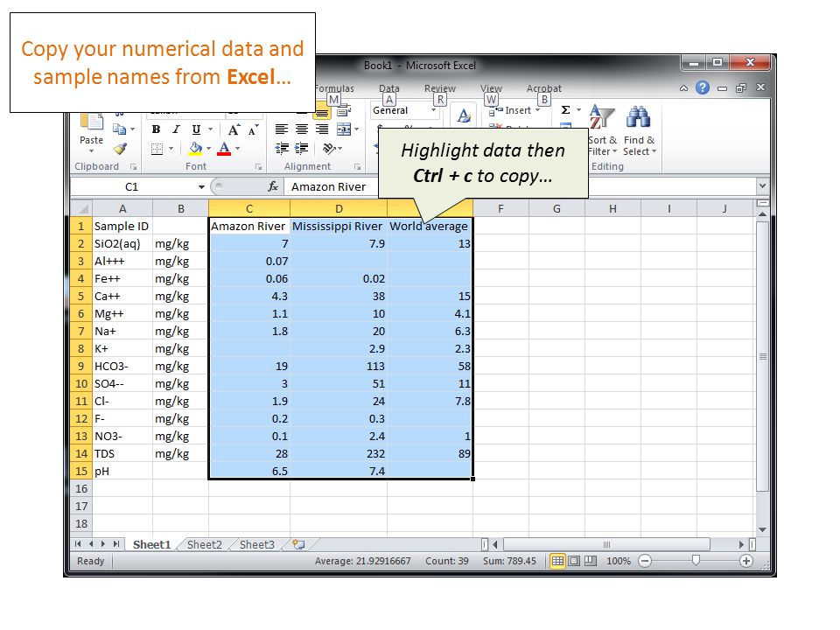Viewport: 840px width, 630px height.
Task: Open the View ribbon tab
Action: [491, 88]
